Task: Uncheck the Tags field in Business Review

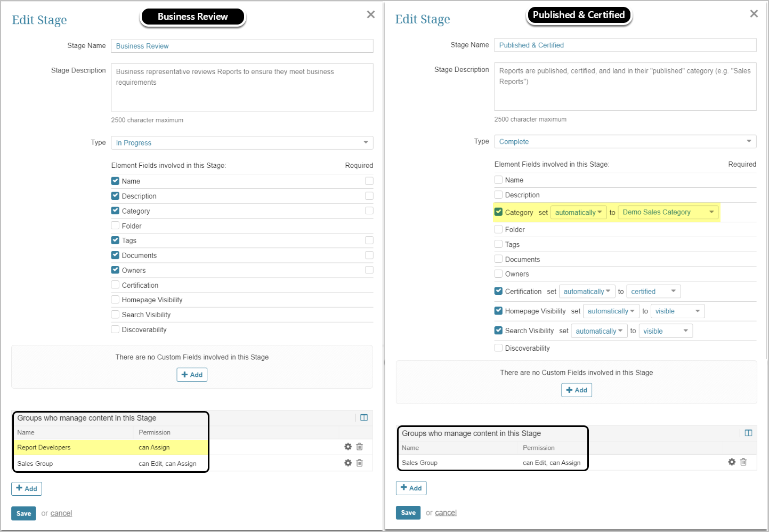Action: [x=115, y=240]
